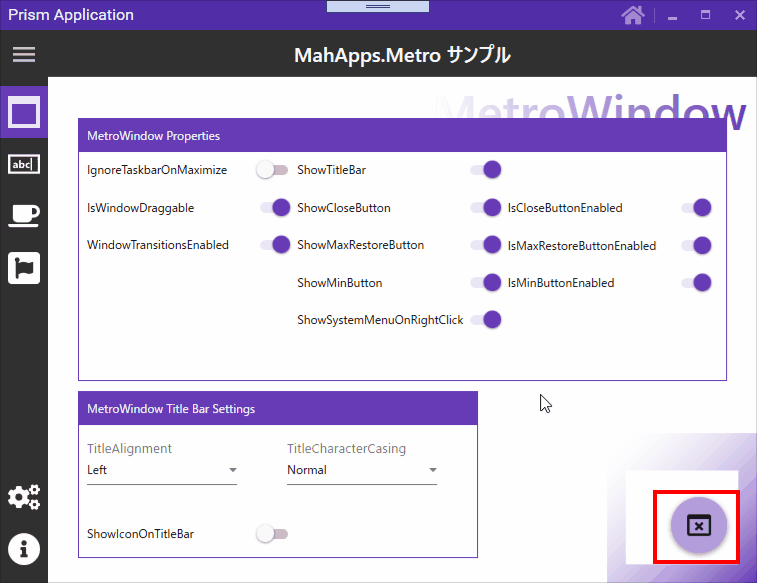This screenshot has width=757, height=583.
Task: Toggle ShowCloseButton switch
Action: click(486, 208)
